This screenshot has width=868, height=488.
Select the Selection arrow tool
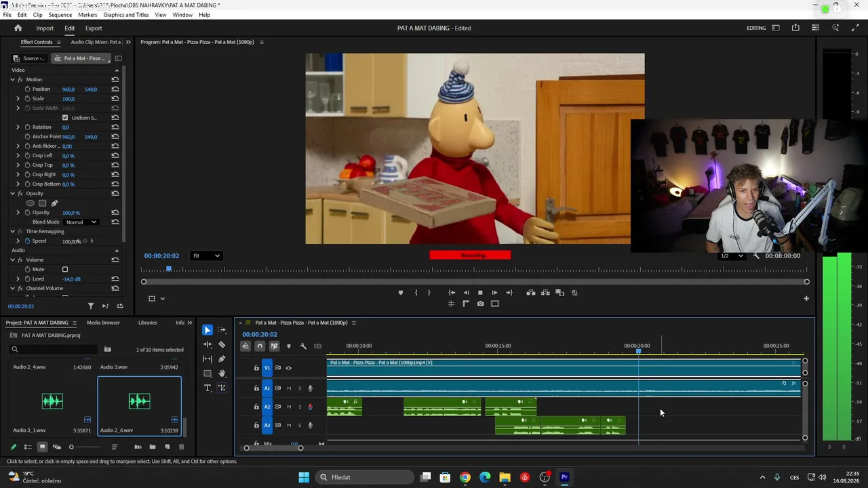click(208, 330)
